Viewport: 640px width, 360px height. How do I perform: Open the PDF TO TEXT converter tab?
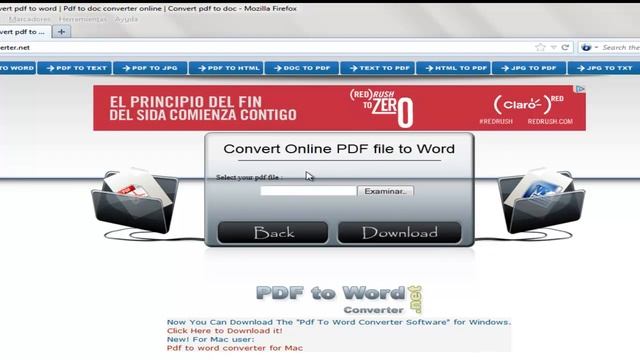click(x=75, y=68)
